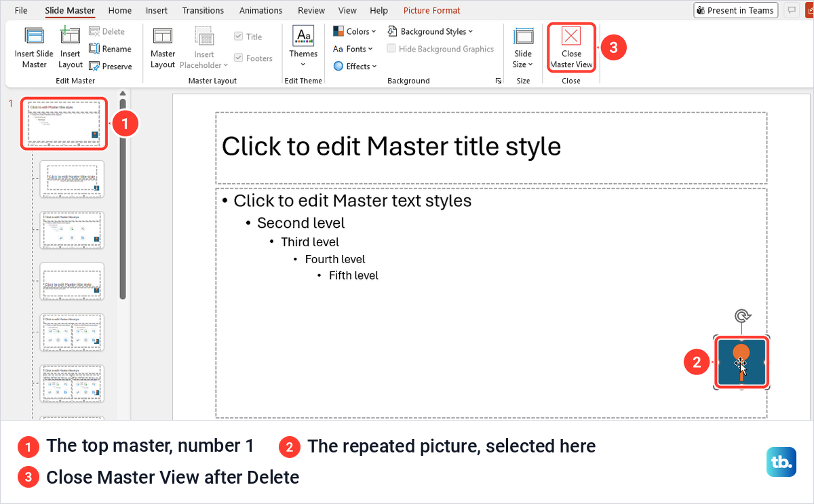Viewport: 814px width, 504px height.
Task: Click 'Click to edit Master text styles' line
Action: [x=352, y=201]
